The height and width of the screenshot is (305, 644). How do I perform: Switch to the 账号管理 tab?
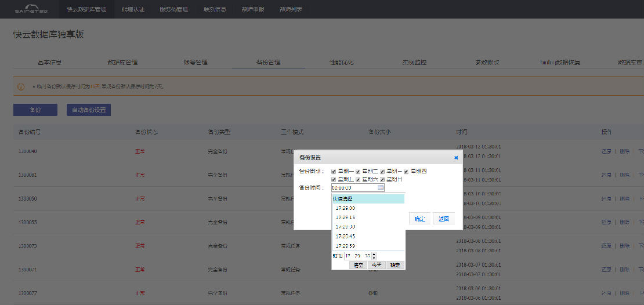coord(195,62)
